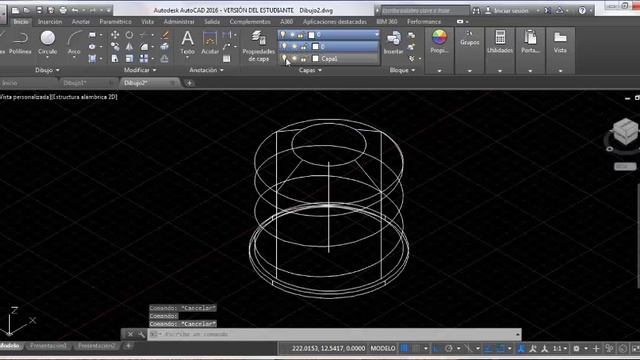
Task: Choose the Copy modify tool
Action: click(115, 47)
